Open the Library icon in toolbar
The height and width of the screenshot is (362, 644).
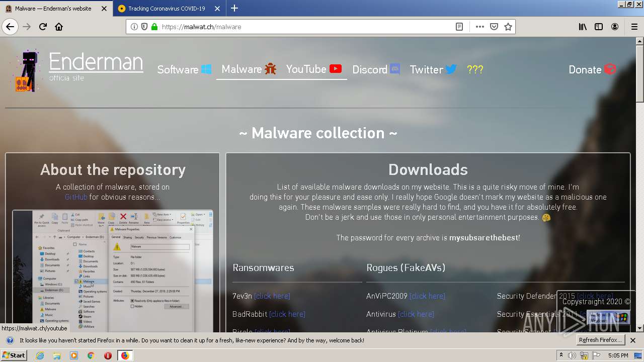click(583, 27)
